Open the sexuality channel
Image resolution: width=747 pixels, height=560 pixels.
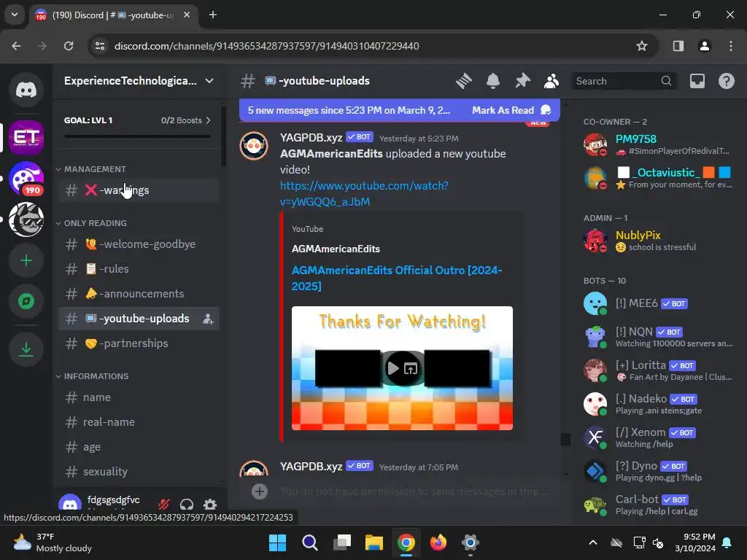139,472
